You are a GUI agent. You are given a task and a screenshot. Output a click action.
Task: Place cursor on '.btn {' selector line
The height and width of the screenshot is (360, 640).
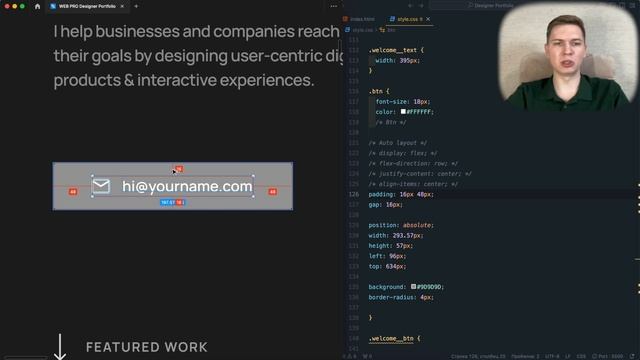click(379, 91)
